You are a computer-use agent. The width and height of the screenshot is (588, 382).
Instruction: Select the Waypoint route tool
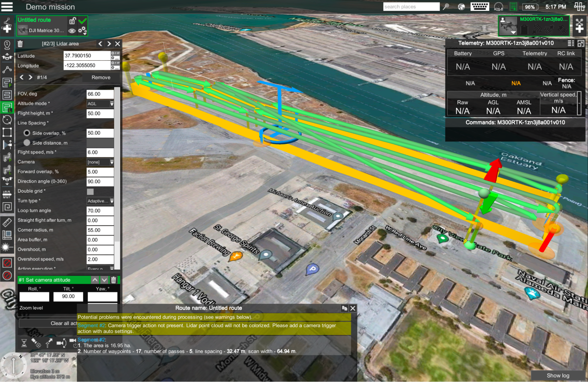[x=7, y=70]
